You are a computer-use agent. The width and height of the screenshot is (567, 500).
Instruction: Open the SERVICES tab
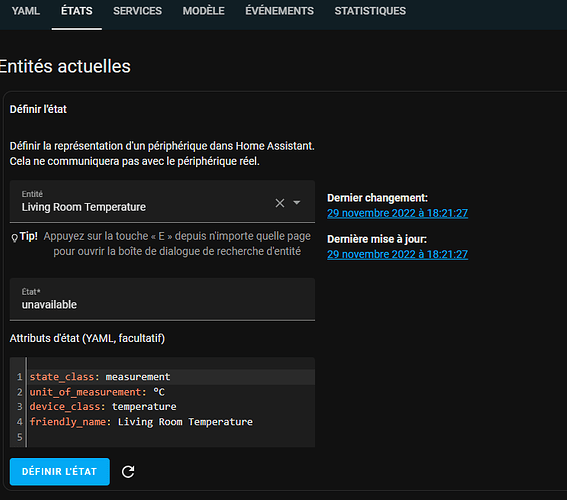click(137, 11)
